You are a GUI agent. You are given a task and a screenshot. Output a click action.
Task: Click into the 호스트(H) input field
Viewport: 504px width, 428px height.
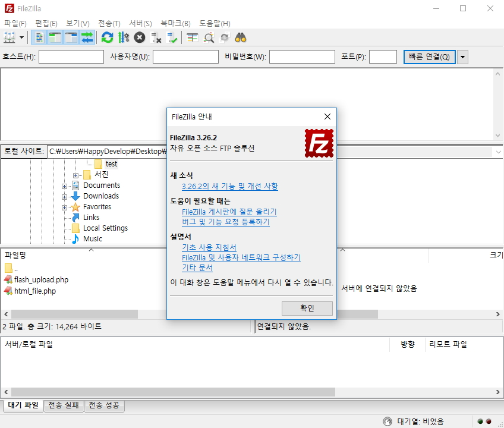coord(71,57)
